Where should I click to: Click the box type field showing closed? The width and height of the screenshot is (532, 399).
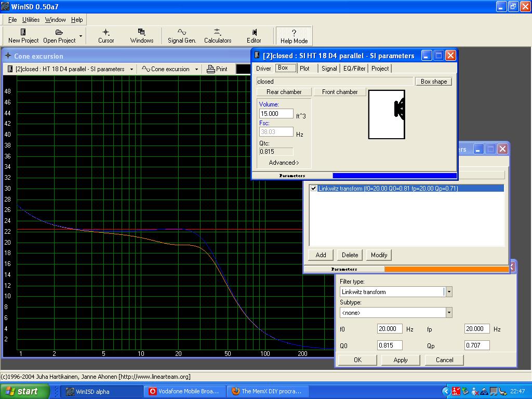click(x=335, y=82)
